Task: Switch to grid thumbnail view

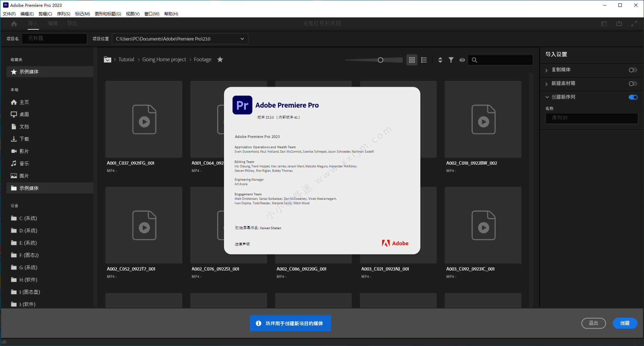Action: (x=412, y=60)
